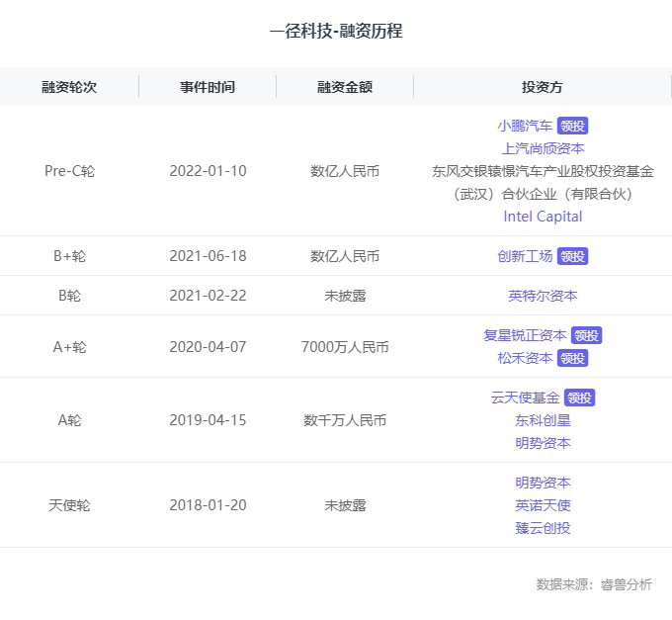Click 领投 badge next to 云天使基金

579,398
